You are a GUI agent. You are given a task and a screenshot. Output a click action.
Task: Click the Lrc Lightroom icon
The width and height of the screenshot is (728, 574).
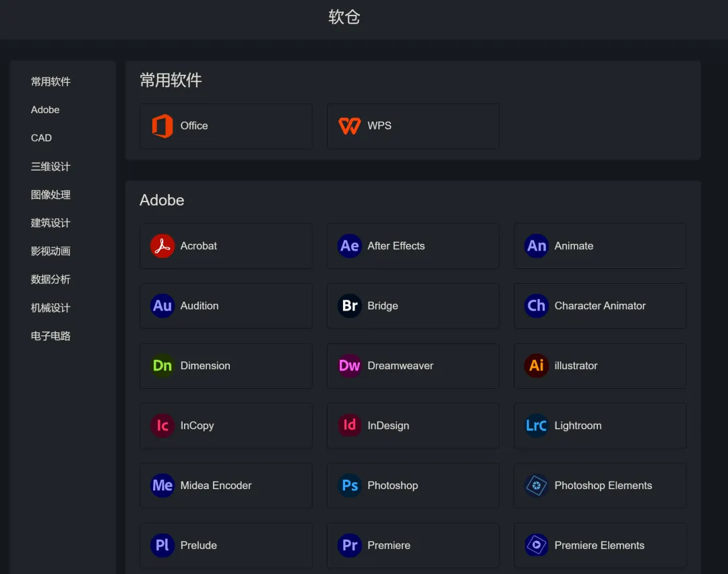[537, 426]
